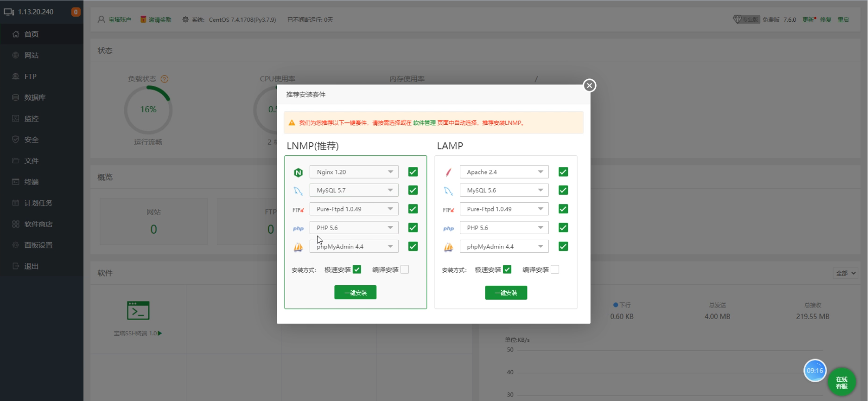Open the 全部 filter dropdown
868x401 pixels.
tap(845, 273)
